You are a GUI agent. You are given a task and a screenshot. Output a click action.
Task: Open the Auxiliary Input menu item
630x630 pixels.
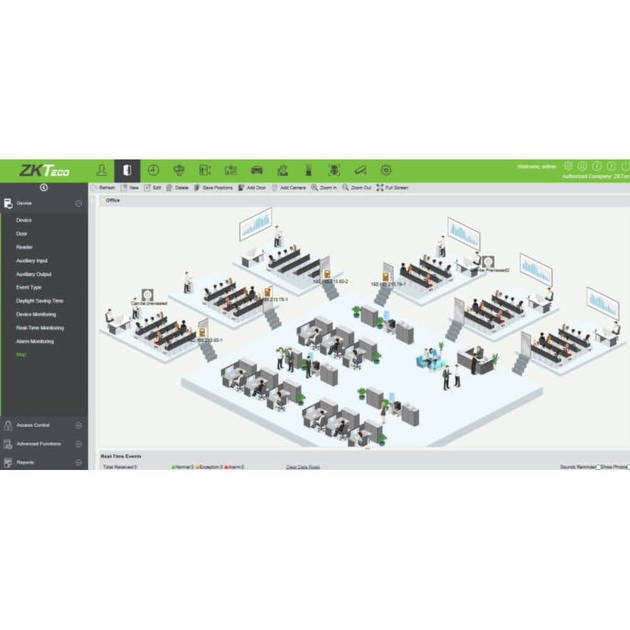[x=32, y=261]
